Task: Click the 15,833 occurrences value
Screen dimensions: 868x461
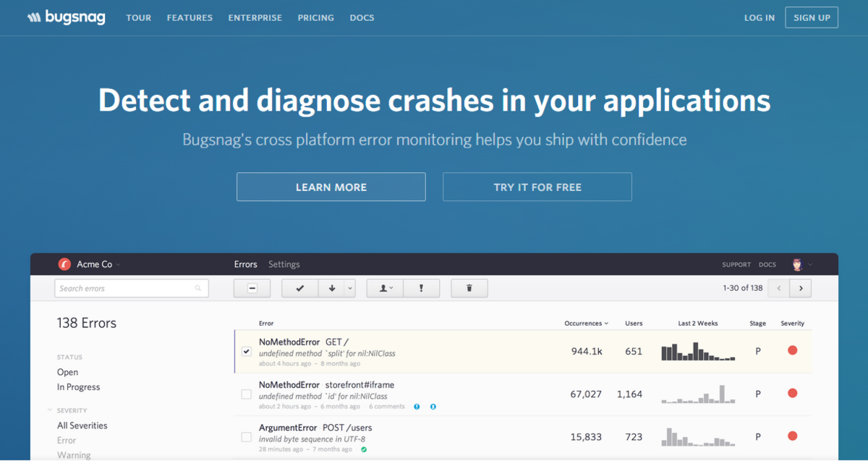Action: [586, 437]
